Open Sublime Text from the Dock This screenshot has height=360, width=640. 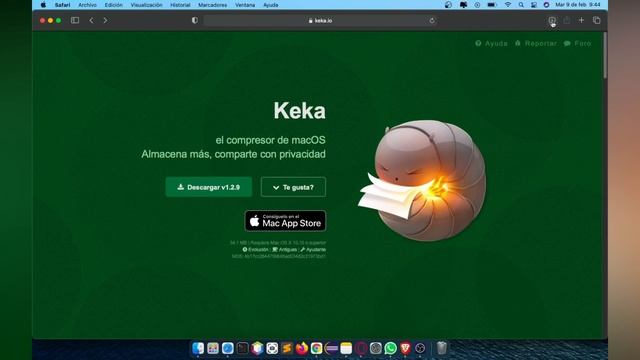(x=287, y=348)
